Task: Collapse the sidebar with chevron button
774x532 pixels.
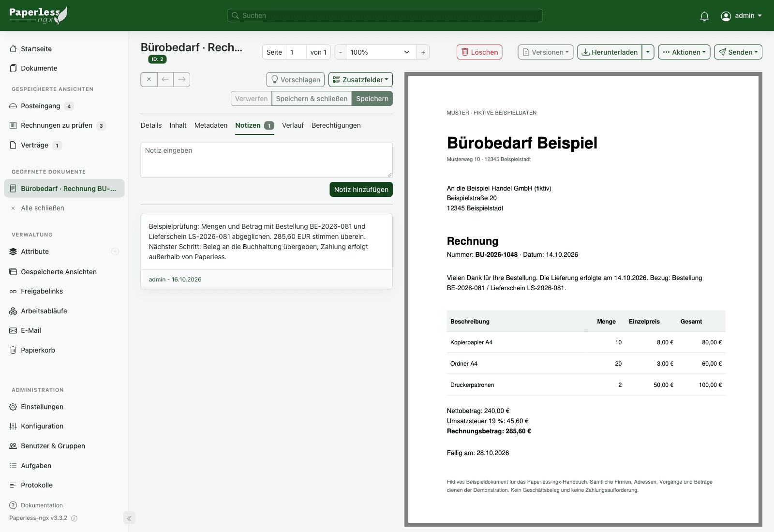Action: tap(129, 518)
